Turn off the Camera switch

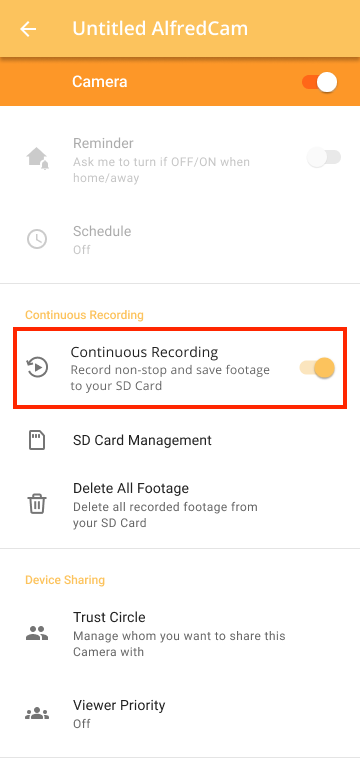(x=320, y=82)
